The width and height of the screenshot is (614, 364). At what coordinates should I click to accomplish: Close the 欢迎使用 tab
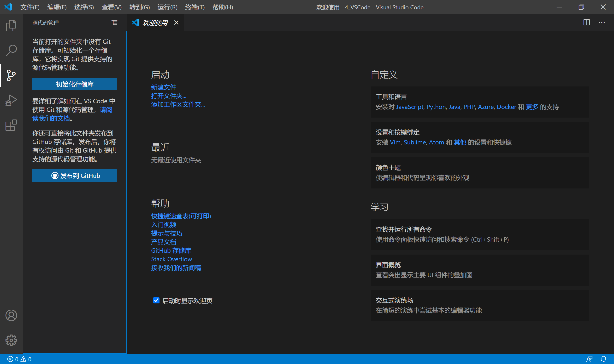tap(176, 23)
